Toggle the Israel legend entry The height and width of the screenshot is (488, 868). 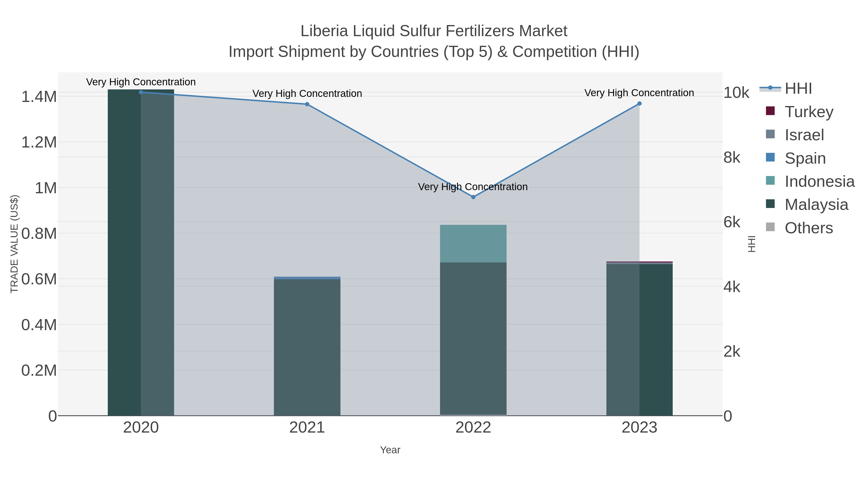(x=795, y=135)
